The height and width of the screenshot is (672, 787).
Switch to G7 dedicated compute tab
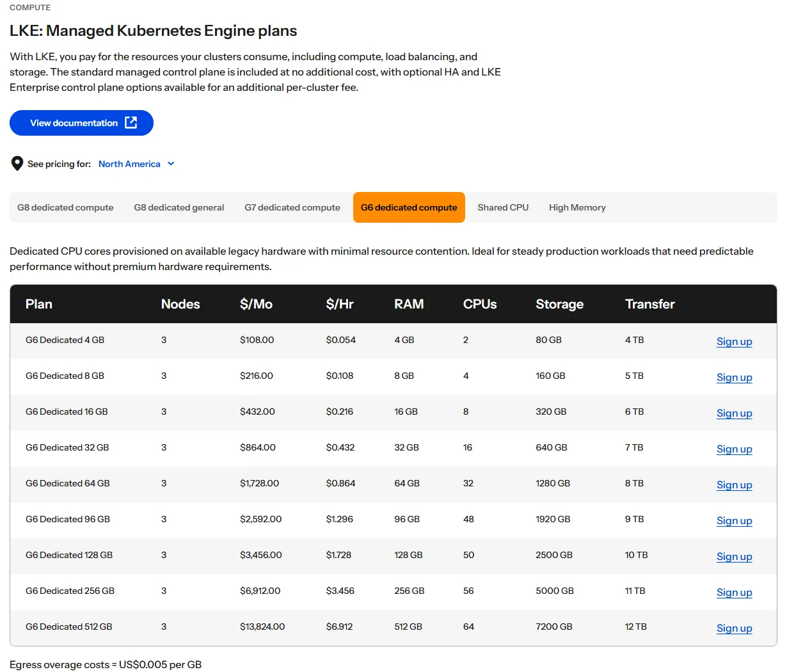pos(292,207)
